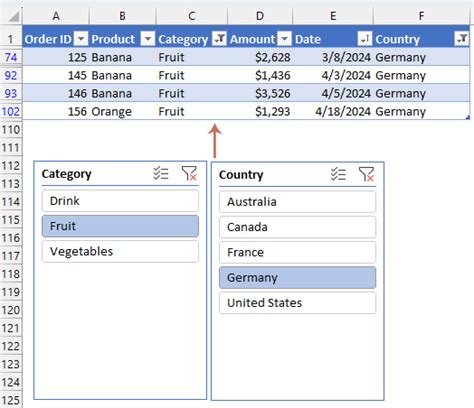Clear filter on Category slicer

[x=189, y=173]
